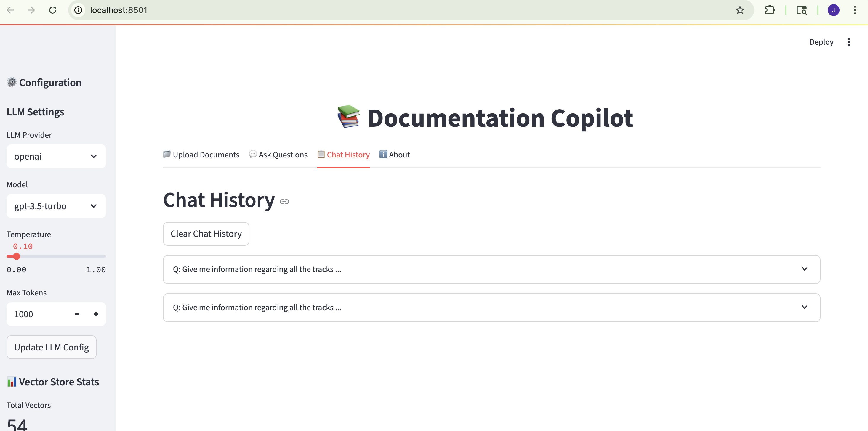
Task: Click the browser reload icon
Action: pyautogui.click(x=52, y=10)
